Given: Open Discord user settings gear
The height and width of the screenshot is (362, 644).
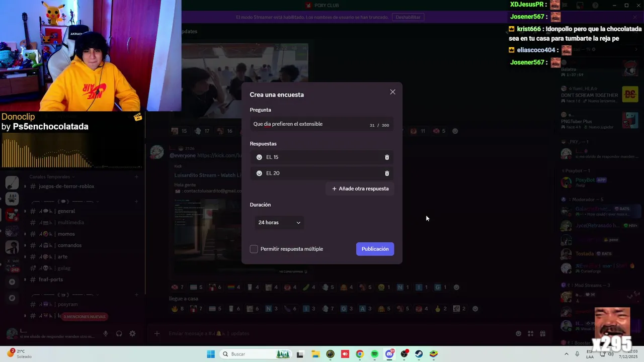Looking at the screenshot, I should (132, 334).
